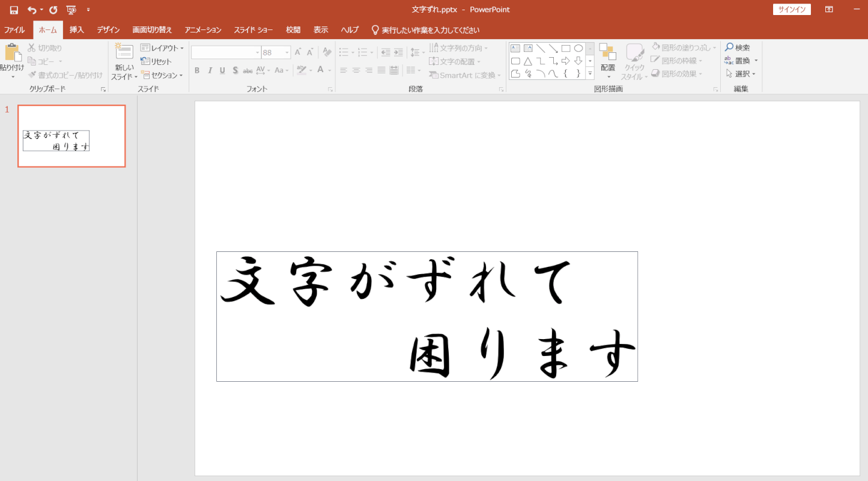The image size is (868, 481).
Task: Click the Arrange (配置) button
Action: pos(608,61)
